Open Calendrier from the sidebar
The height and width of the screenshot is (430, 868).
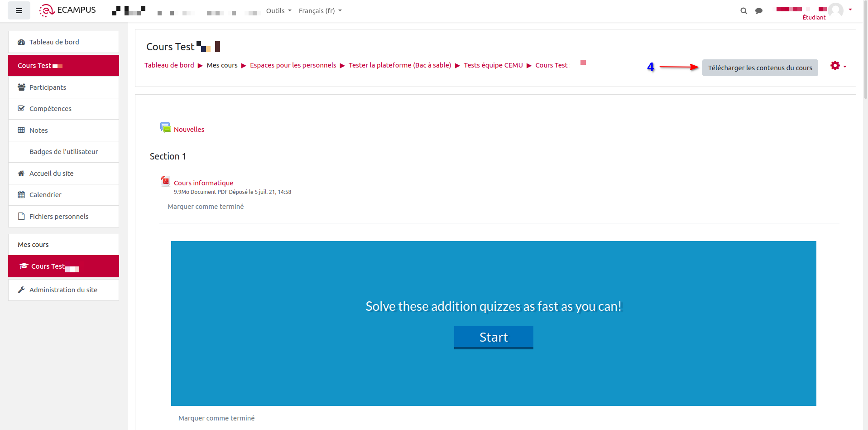coord(45,195)
